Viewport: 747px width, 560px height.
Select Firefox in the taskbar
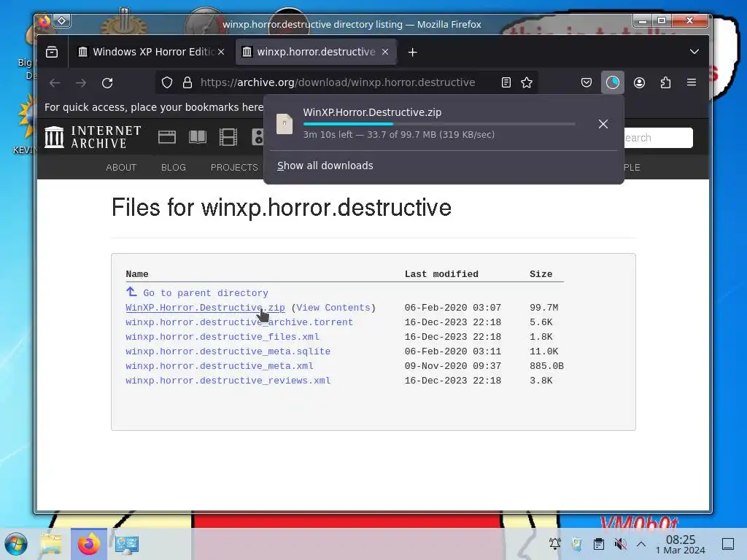tap(88, 544)
